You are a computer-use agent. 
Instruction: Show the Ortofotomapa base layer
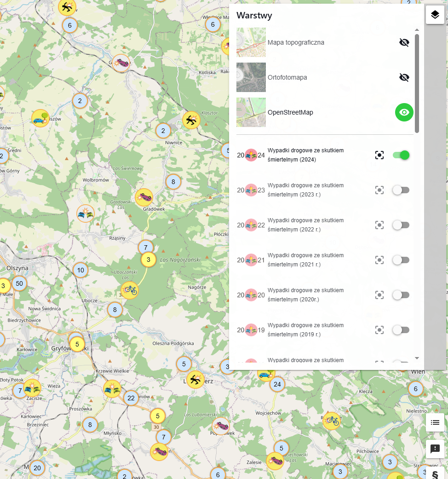(x=404, y=77)
